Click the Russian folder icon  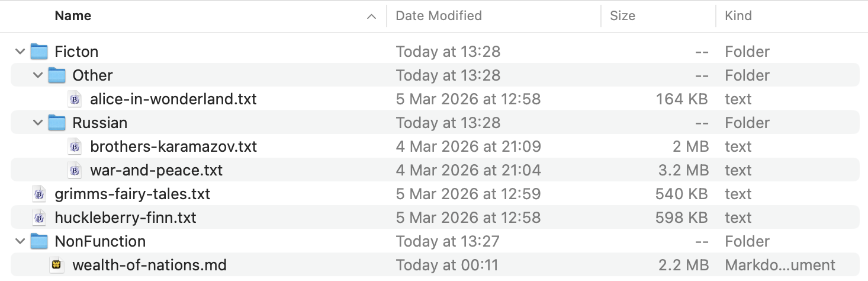coord(57,123)
